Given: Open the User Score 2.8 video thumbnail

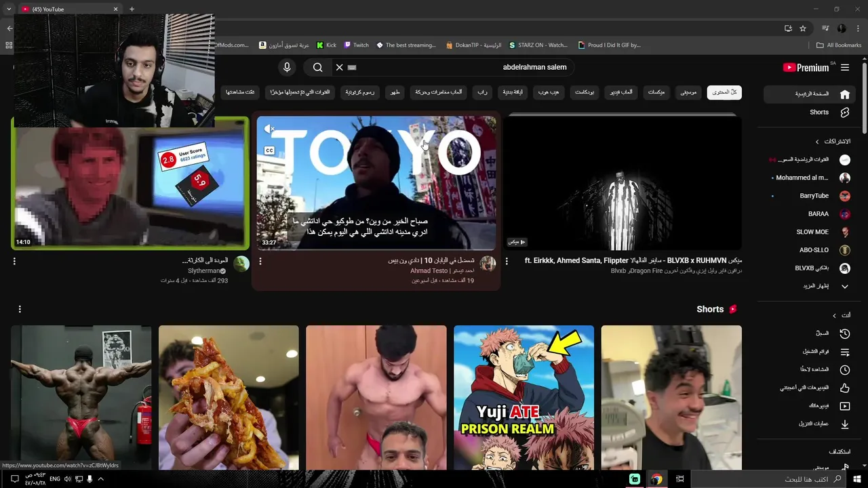Looking at the screenshot, I should pyautogui.click(x=130, y=183).
